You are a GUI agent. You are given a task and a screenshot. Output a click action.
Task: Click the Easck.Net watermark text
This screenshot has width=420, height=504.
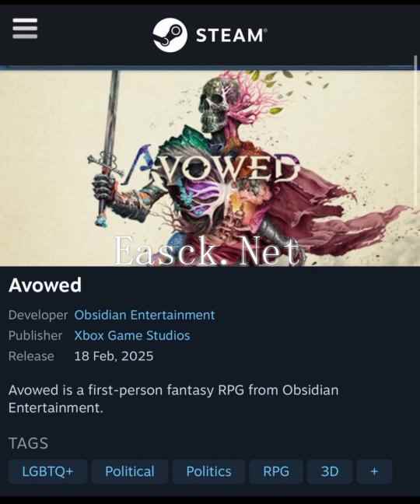(x=207, y=250)
